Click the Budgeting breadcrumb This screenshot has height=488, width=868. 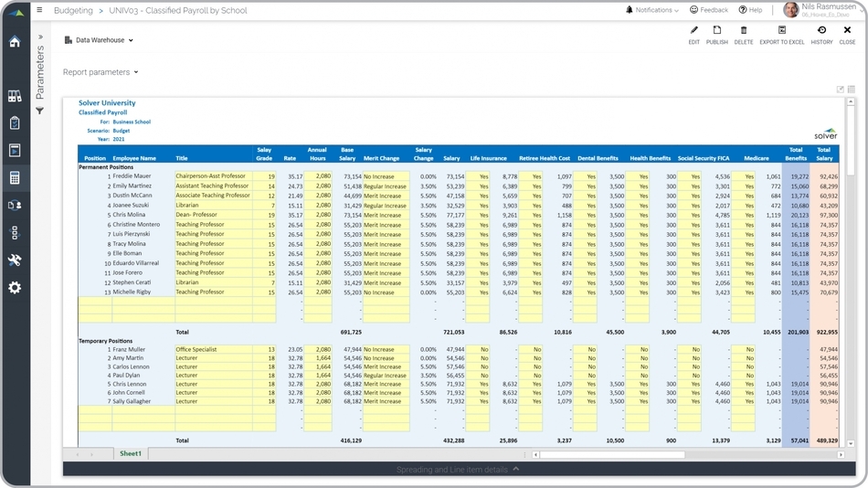(73, 11)
